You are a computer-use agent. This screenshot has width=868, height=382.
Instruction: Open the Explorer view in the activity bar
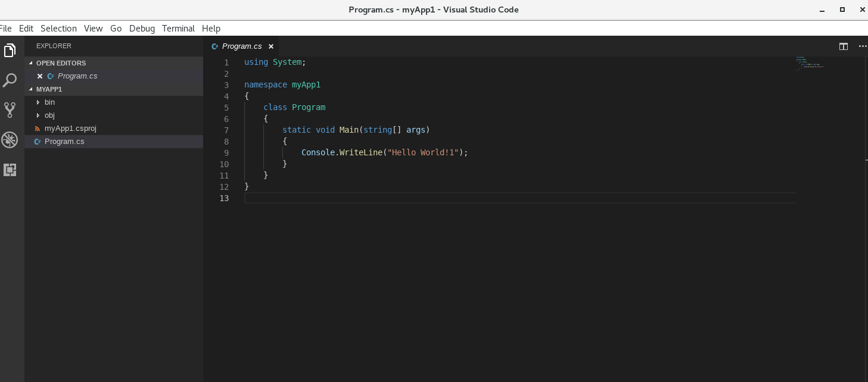[10, 51]
